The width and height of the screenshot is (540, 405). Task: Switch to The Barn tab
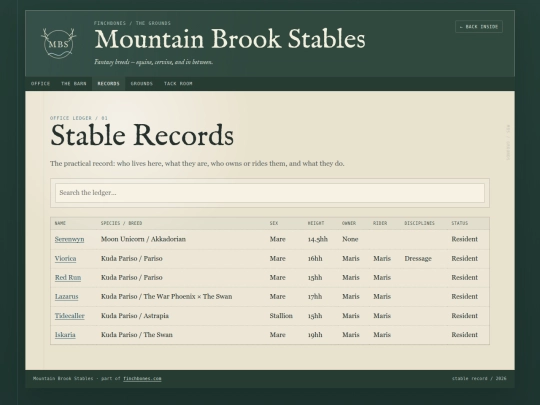74,83
